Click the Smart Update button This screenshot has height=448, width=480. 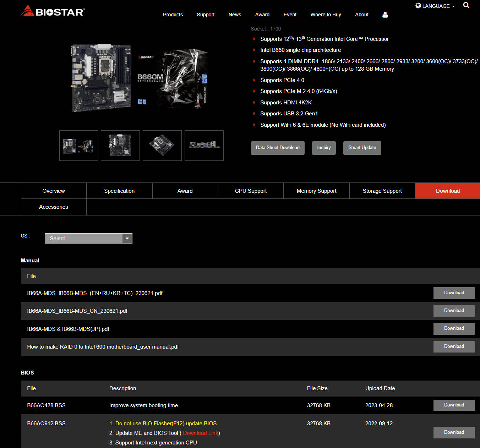[x=362, y=148]
